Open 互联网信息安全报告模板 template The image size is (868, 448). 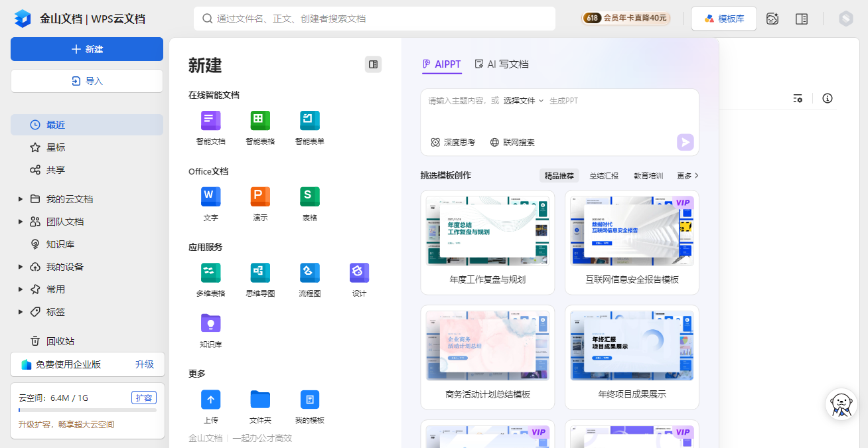click(x=632, y=243)
